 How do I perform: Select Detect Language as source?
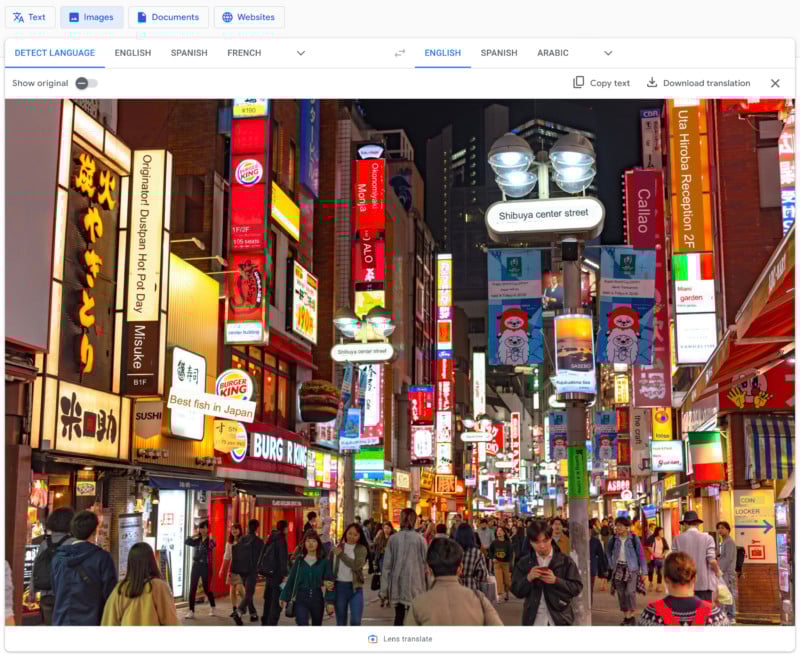tap(55, 53)
